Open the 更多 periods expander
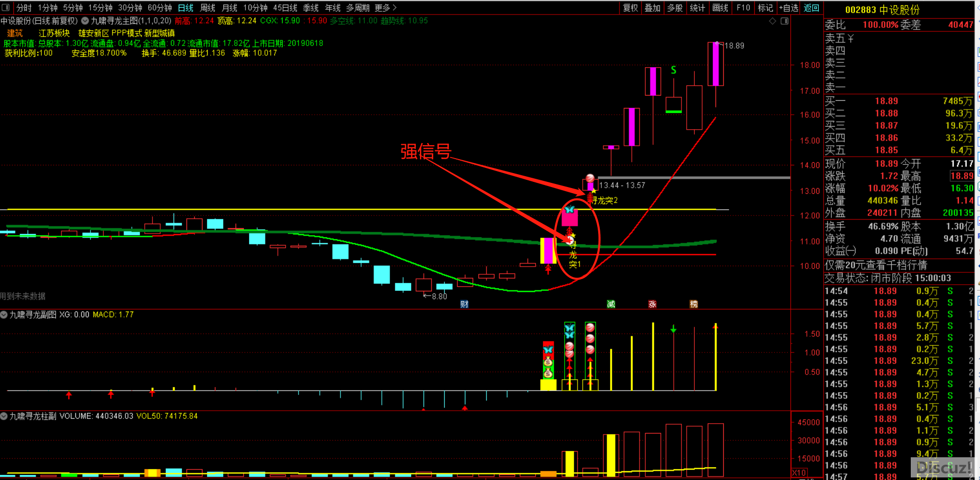Image resolution: width=980 pixels, height=480 pixels. tap(385, 8)
